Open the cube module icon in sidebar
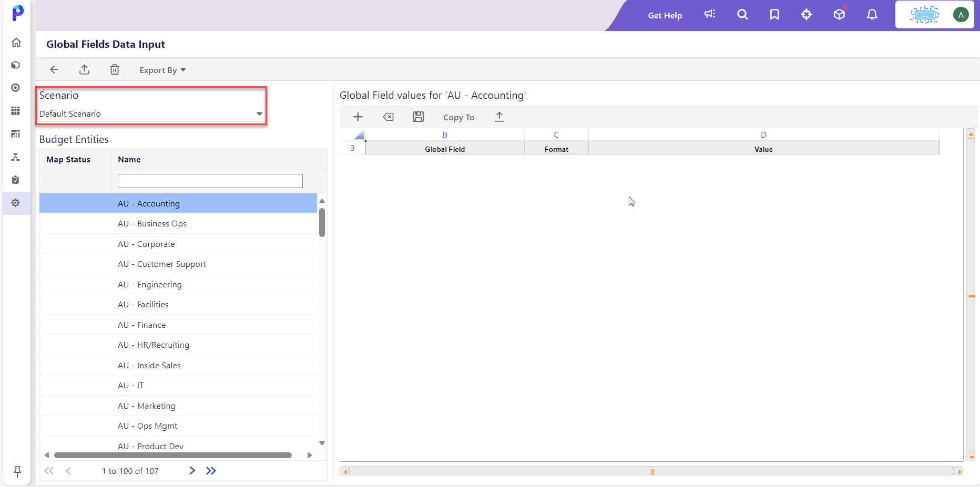The width and height of the screenshot is (980, 487). click(x=16, y=65)
